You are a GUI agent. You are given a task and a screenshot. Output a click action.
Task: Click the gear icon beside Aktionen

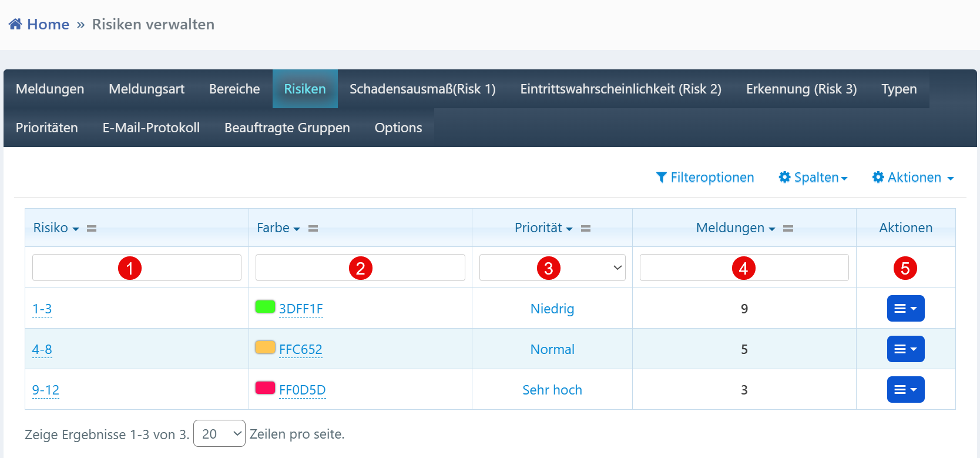pyautogui.click(x=878, y=177)
